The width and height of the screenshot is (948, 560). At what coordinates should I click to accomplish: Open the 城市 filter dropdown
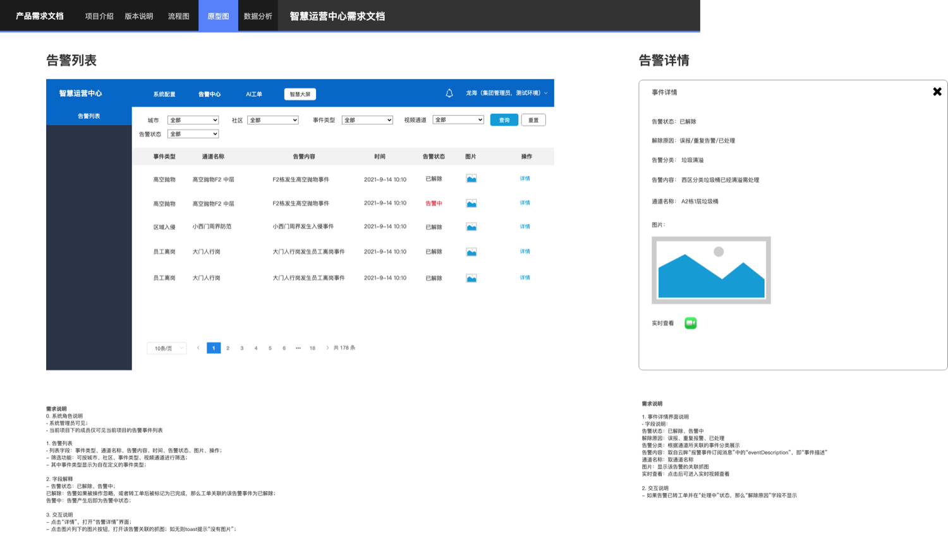(193, 120)
